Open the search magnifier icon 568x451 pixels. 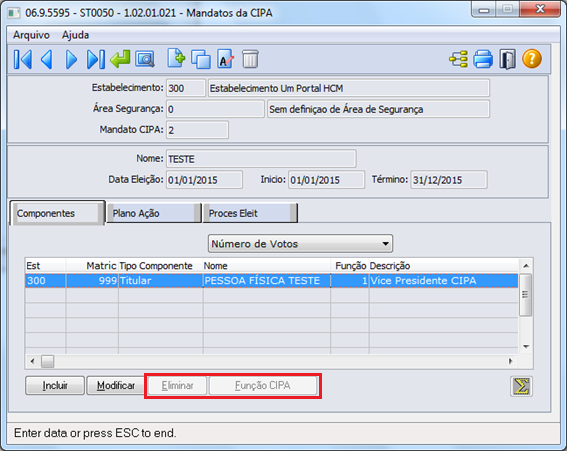(x=145, y=59)
